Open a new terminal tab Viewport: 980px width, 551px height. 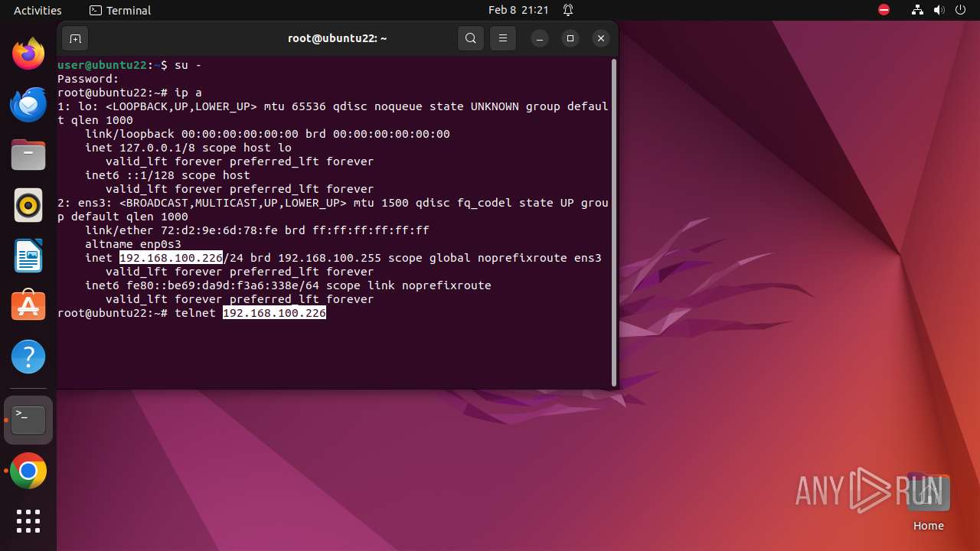pos(74,38)
